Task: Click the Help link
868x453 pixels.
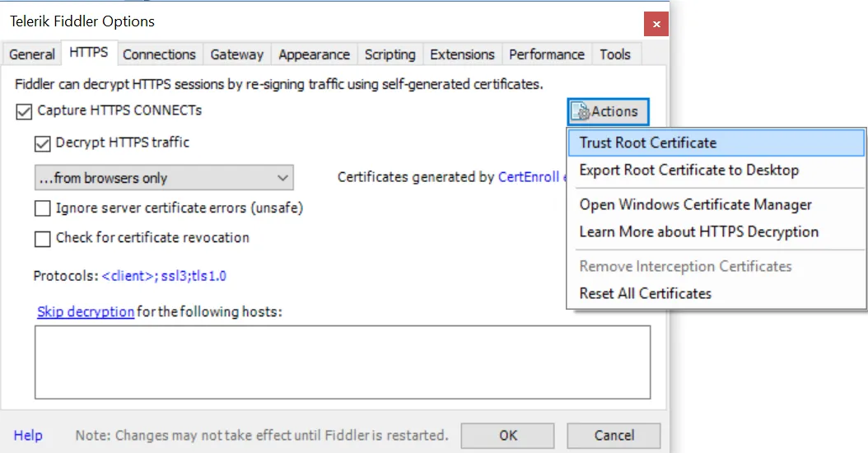Action: (x=28, y=435)
